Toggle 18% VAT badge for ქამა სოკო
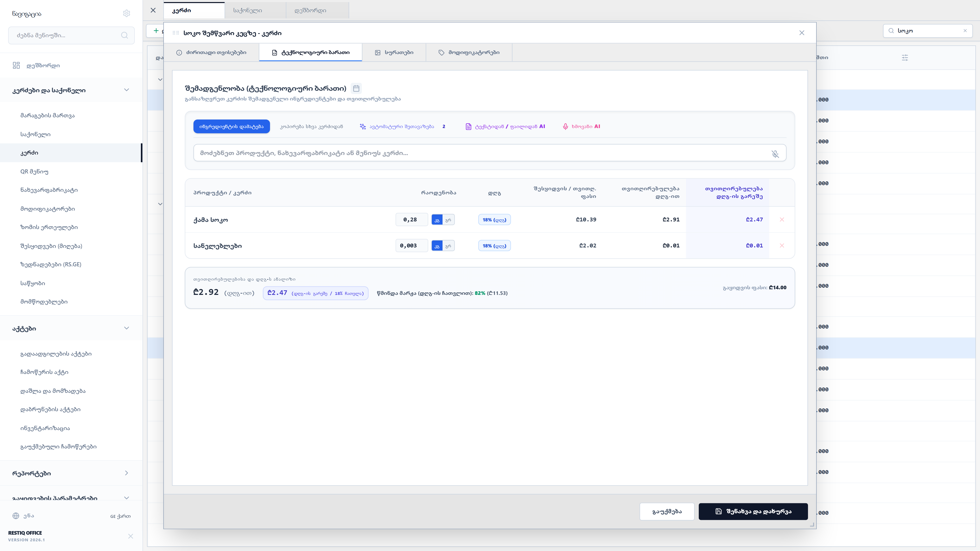Screen dimensions: 980x551 [x=494, y=220]
